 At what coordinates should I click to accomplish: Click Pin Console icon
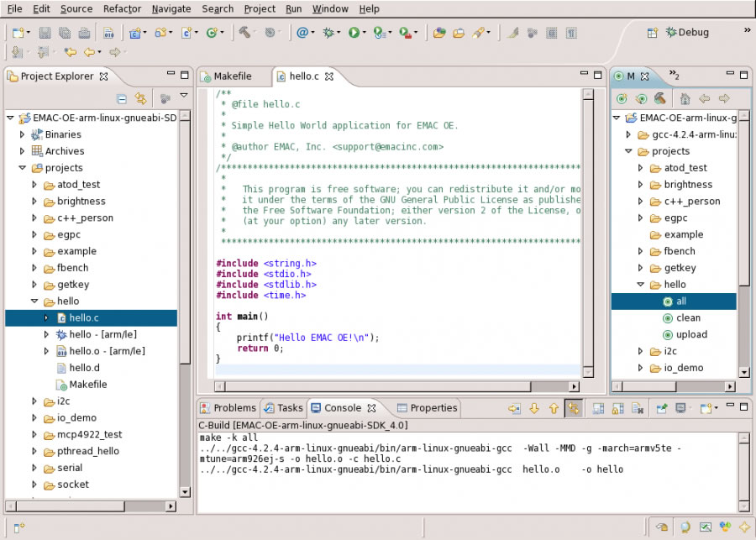[661, 409]
